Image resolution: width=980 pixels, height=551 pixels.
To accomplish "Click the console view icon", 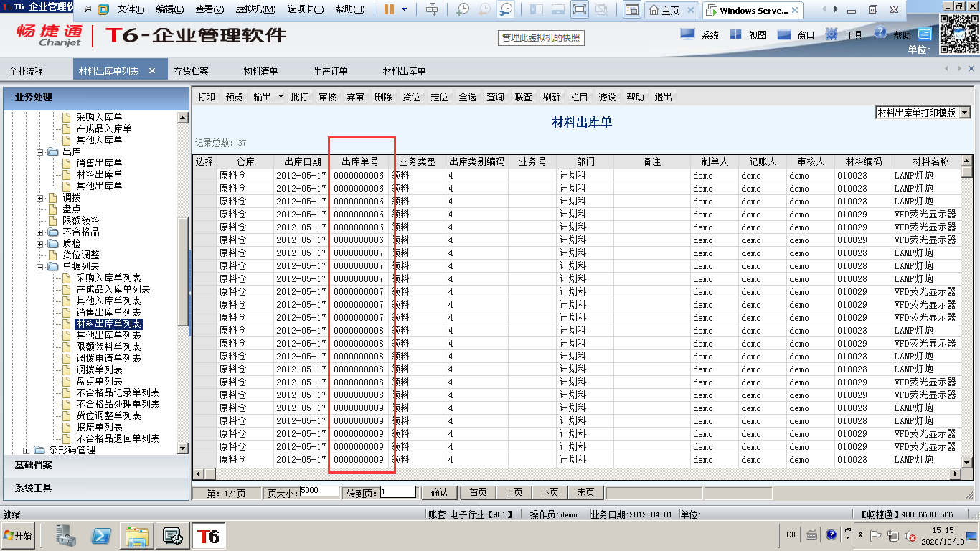I will [x=631, y=10].
